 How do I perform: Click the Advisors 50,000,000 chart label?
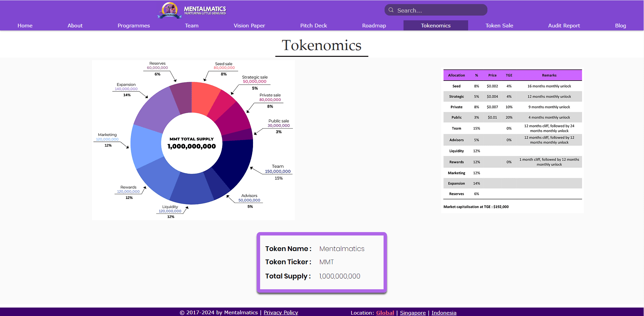coord(249,198)
